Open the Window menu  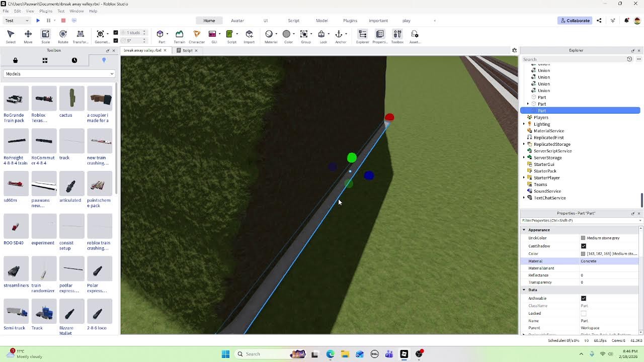[76, 11]
